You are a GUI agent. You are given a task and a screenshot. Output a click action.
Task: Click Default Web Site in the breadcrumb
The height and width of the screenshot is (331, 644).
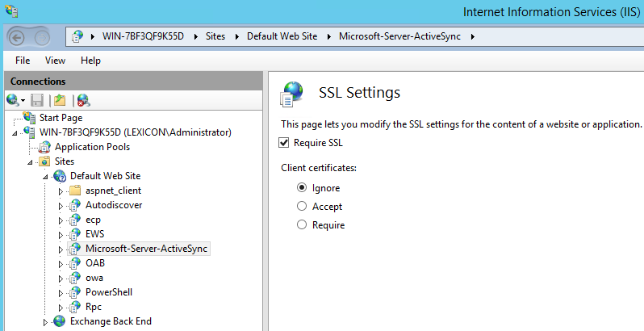pyautogui.click(x=282, y=36)
